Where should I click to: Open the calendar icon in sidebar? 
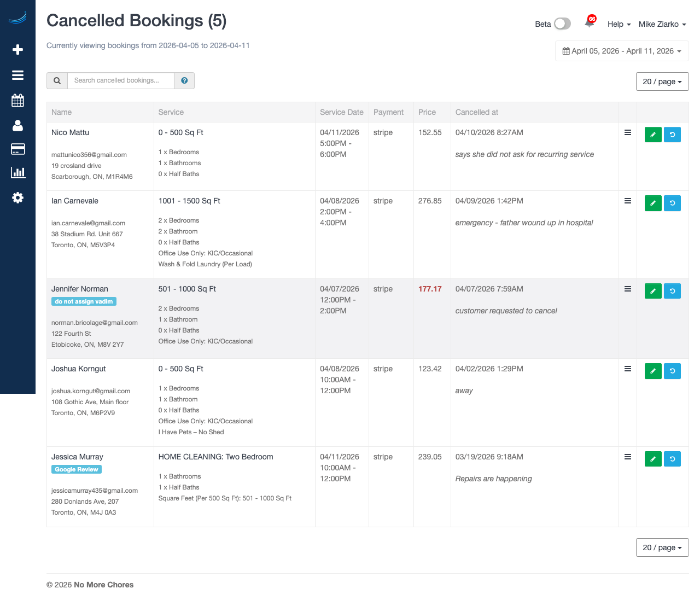(x=17, y=101)
